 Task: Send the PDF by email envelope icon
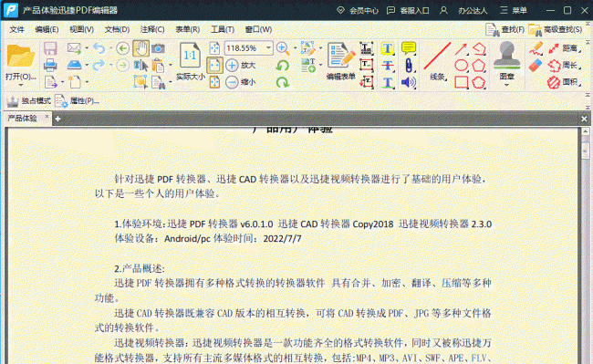point(74,48)
